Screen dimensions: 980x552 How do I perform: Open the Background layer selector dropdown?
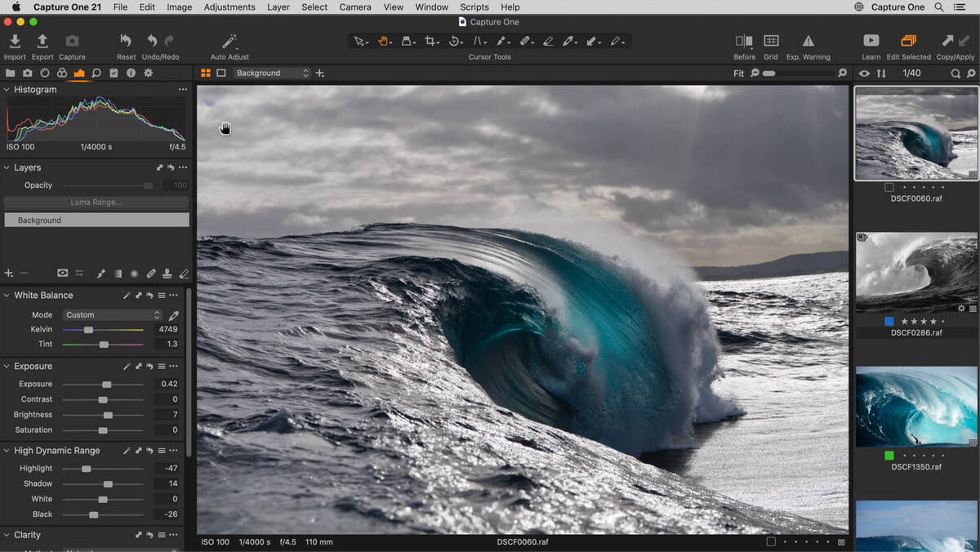[272, 73]
